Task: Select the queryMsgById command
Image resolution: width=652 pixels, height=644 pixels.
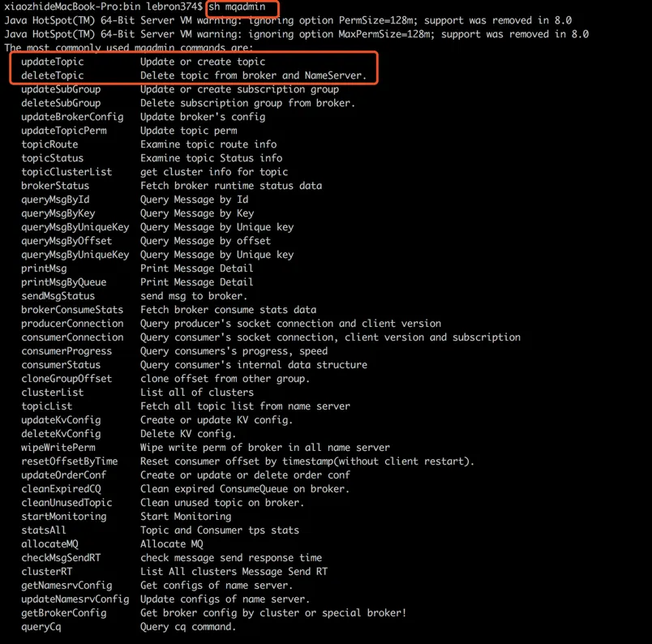Action: point(55,200)
